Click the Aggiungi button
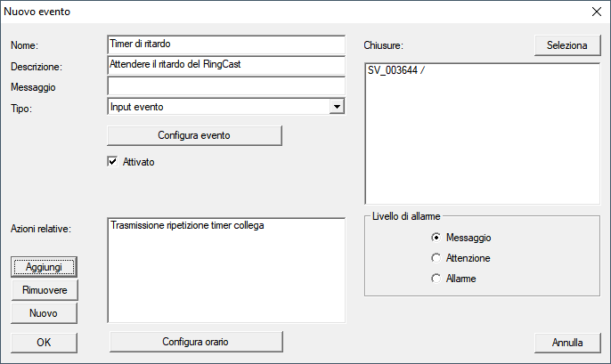Viewport: 611px width, 364px height. click(44, 267)
